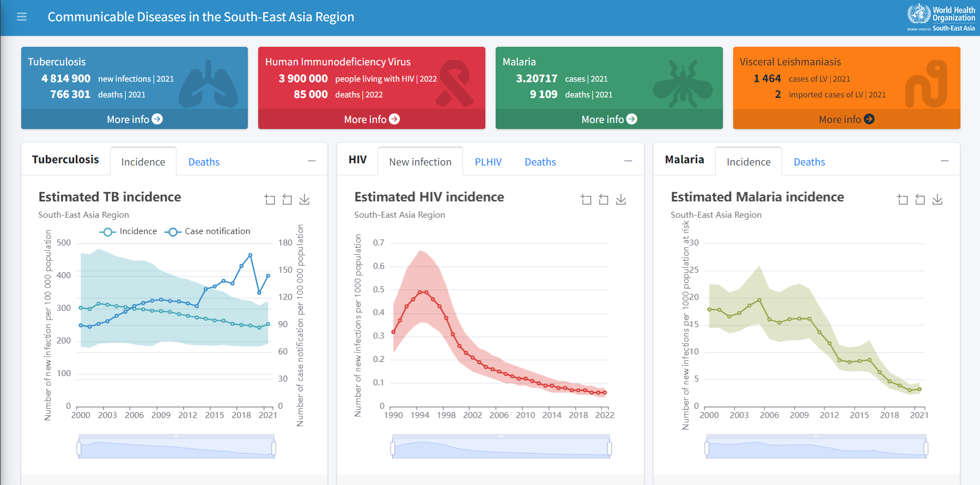Click the Deaths tab in the Malaria panel
This screenshot has width=980, height=485.
(809, 162)
